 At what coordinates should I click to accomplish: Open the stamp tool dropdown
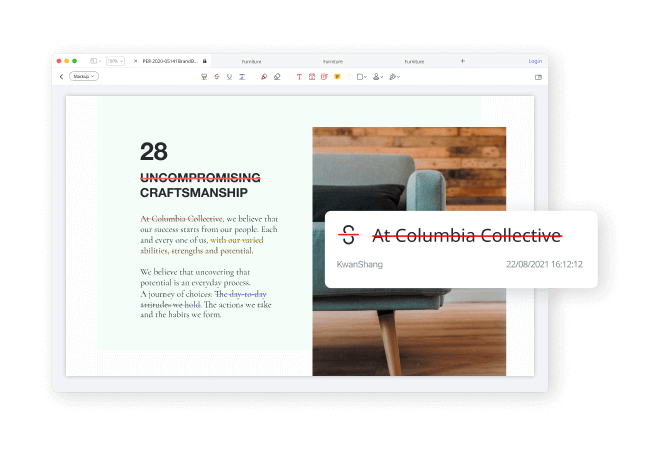coord(378,77)
